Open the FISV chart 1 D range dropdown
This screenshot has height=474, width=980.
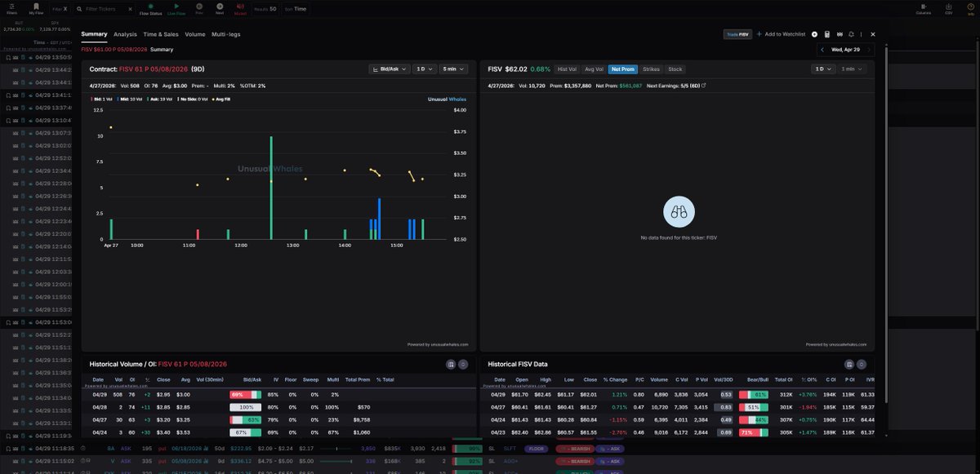(822, 69)
